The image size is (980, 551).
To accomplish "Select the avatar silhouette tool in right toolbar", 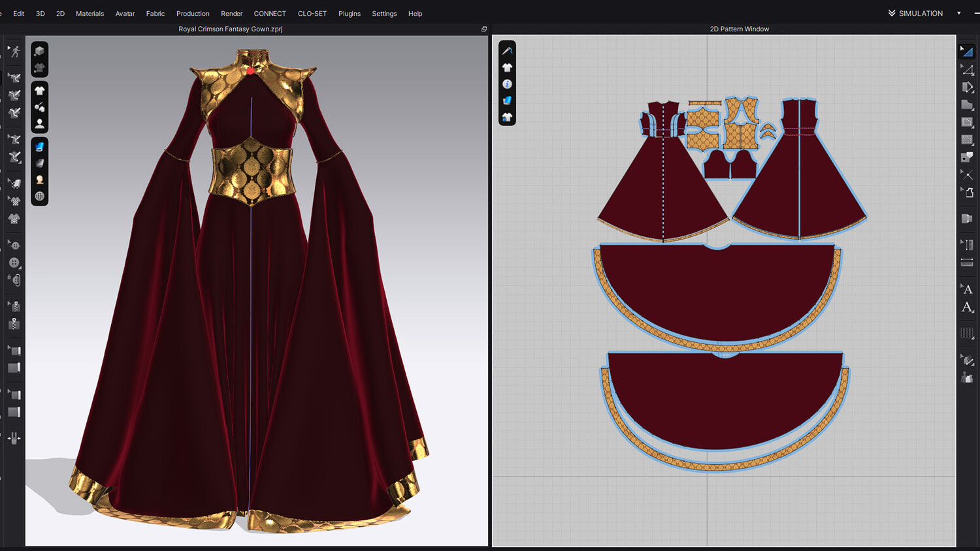I will point(967,377).
